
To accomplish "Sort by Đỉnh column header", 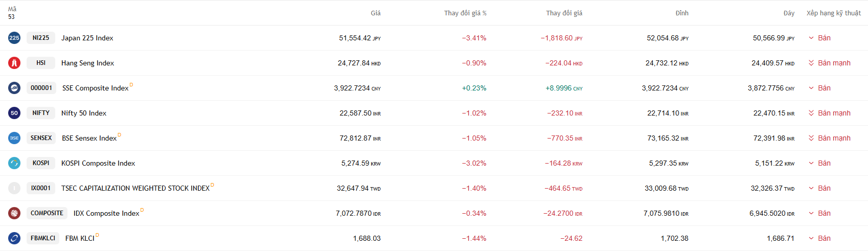I will pyautogui.click(x=682, y=13).
